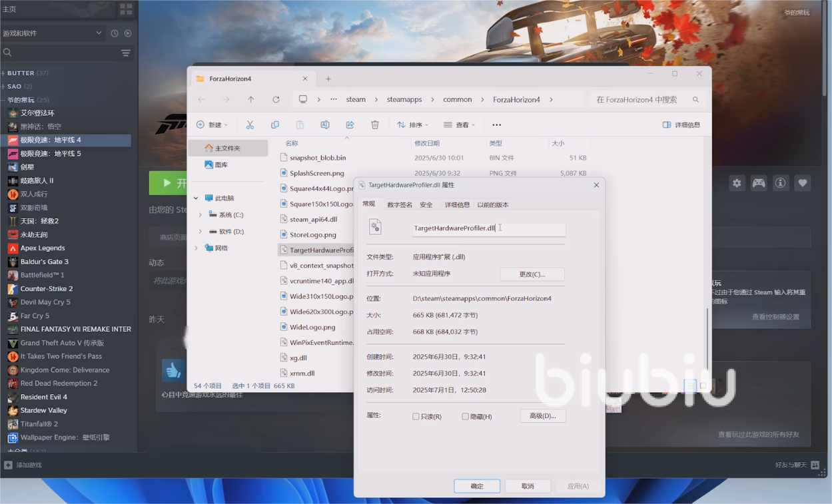832x504 pixels.
Task: Click the share icon in Explorer toolbar
Action: coord(350,125)
